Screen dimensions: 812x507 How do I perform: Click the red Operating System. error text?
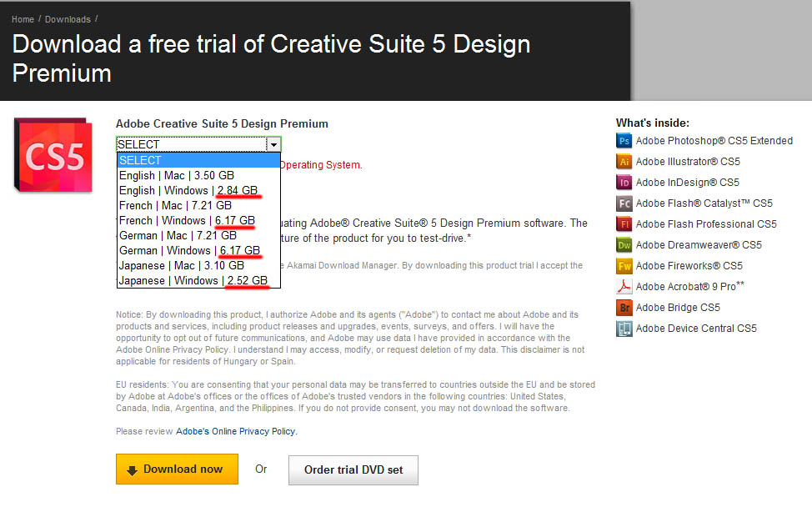coord(321,165)
